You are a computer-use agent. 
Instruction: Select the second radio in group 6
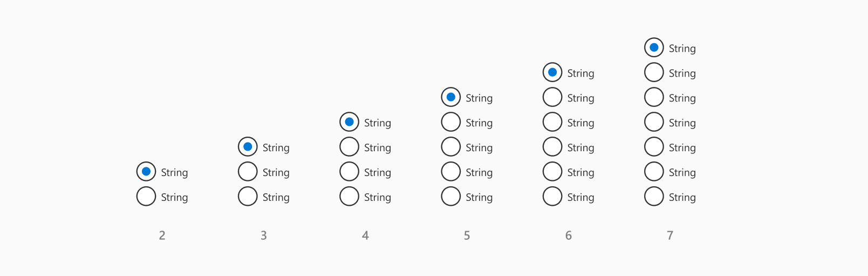click(552, 97)
